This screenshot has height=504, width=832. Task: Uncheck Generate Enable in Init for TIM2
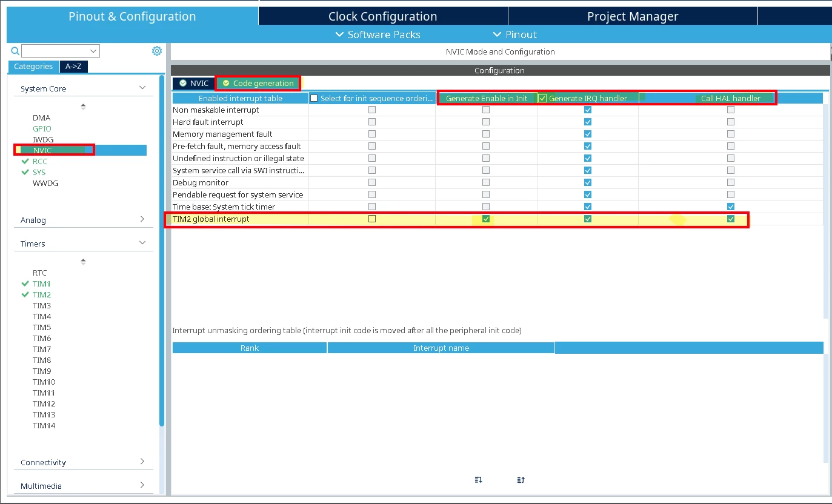485,219
